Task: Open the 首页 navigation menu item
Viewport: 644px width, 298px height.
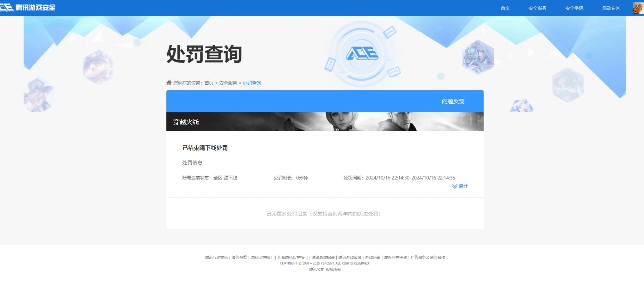Action: click(505, 8)
